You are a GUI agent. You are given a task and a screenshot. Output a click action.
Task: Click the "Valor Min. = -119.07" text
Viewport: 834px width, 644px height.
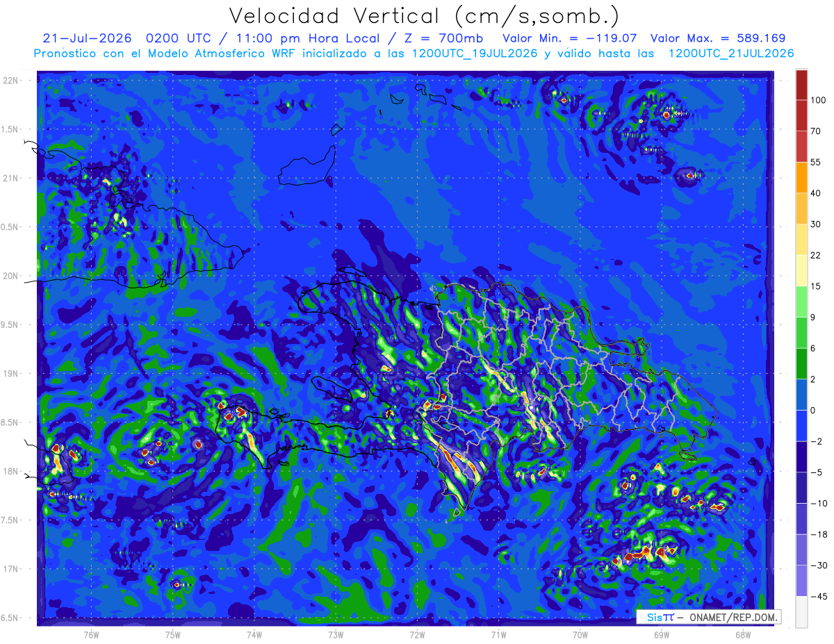click(569, 38)
